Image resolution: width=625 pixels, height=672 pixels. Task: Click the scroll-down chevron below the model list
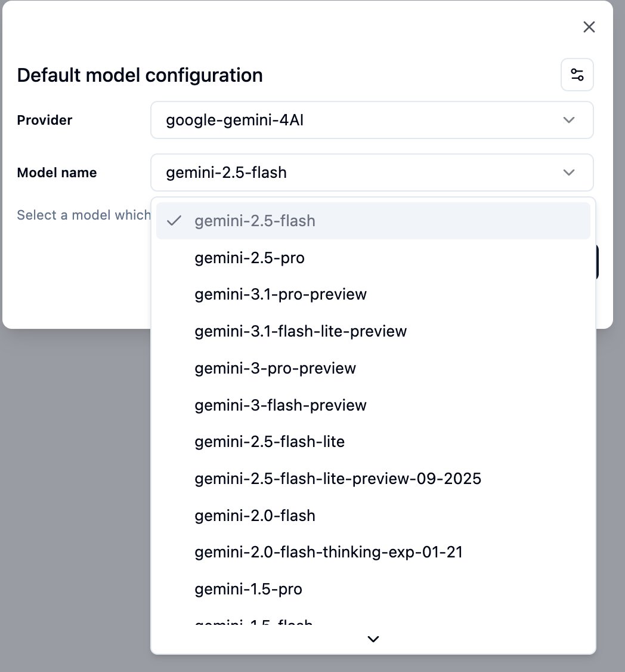coord(373,639)
